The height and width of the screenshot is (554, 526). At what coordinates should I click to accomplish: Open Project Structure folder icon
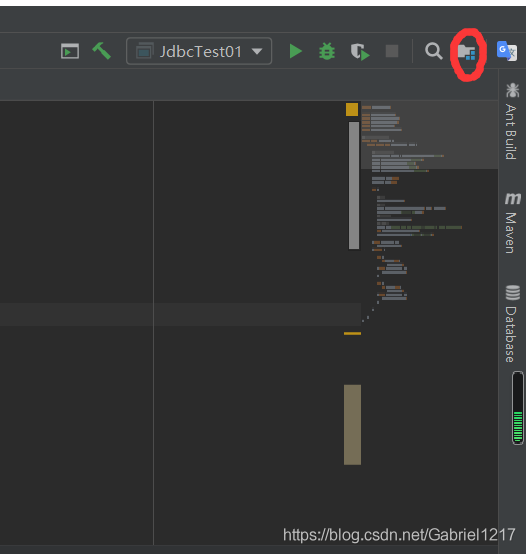point(466,52)
